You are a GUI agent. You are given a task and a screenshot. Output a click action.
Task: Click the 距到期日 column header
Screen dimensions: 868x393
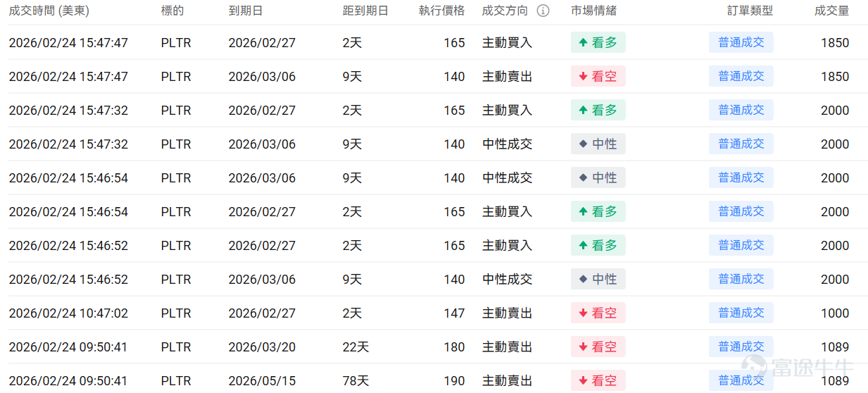point(365,11)
